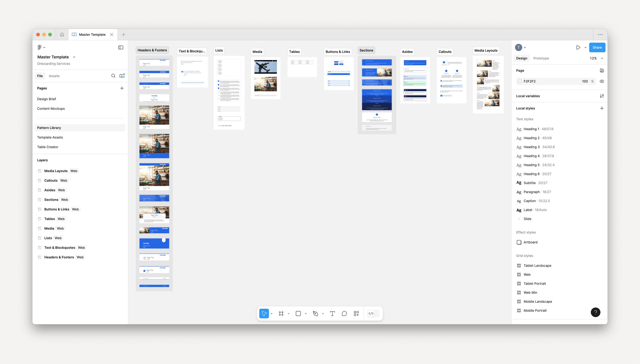Select the Rectangle tool

pyautogui.click(x=298, y=313)
